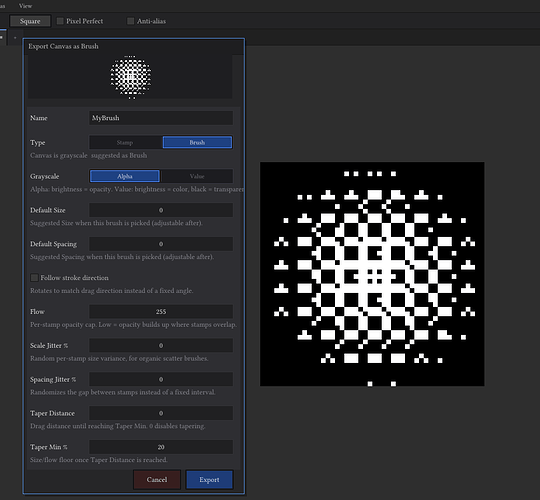540x500 pixels.
Task: Click the Taper Distance value field
Action: (x=161, y=413)
